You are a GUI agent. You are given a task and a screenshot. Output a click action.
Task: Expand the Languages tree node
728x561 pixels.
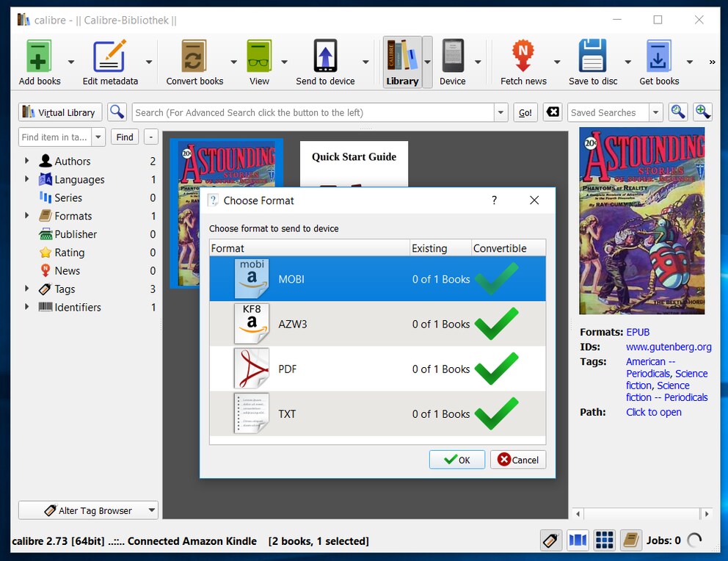(27, 178)
